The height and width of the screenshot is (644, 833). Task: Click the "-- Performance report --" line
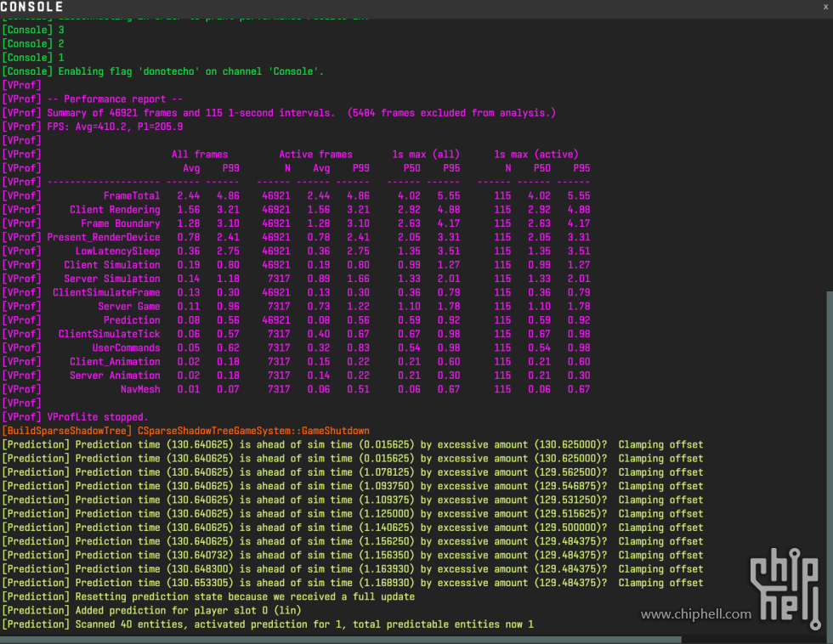pos(93,99)
